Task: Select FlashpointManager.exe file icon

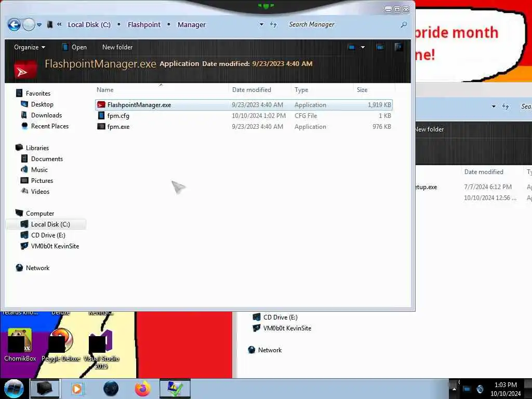Action: click(101, 105)
